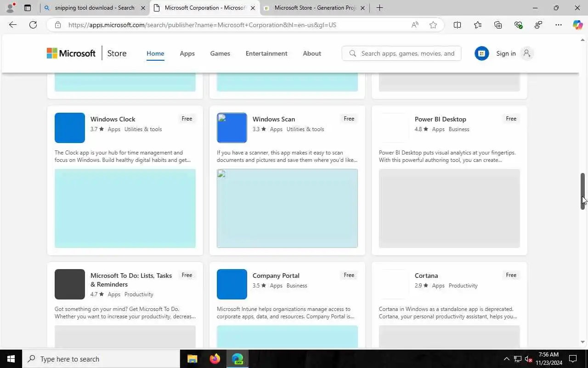This screenshot has width=588, height=368.
Task: Click the scrollbar down arrow
Action: [583, 342]
